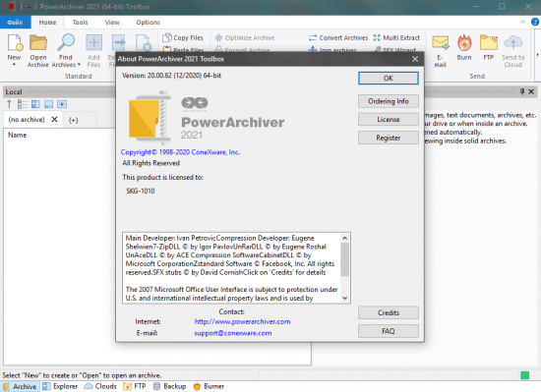This screenshot has width=541, height=392.
Task: Click the bottom pane layout icon
Action: (48, 104)
